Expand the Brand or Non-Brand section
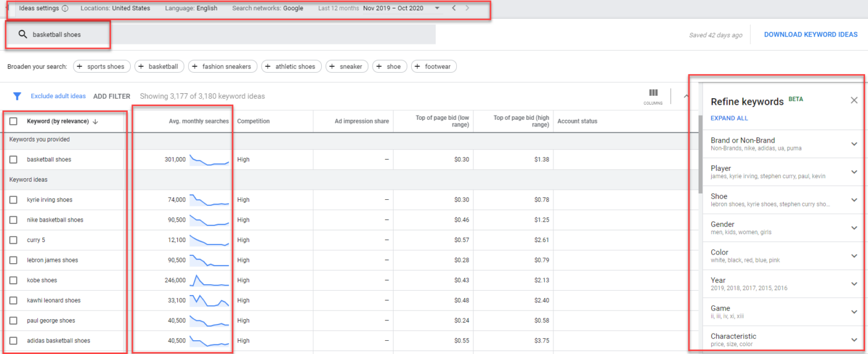868x354 pixels. (854, 144)
